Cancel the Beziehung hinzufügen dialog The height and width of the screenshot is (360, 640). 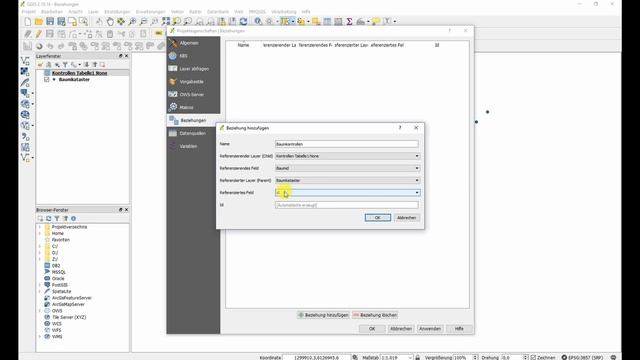pyautogui.click(x=407, y=218)
